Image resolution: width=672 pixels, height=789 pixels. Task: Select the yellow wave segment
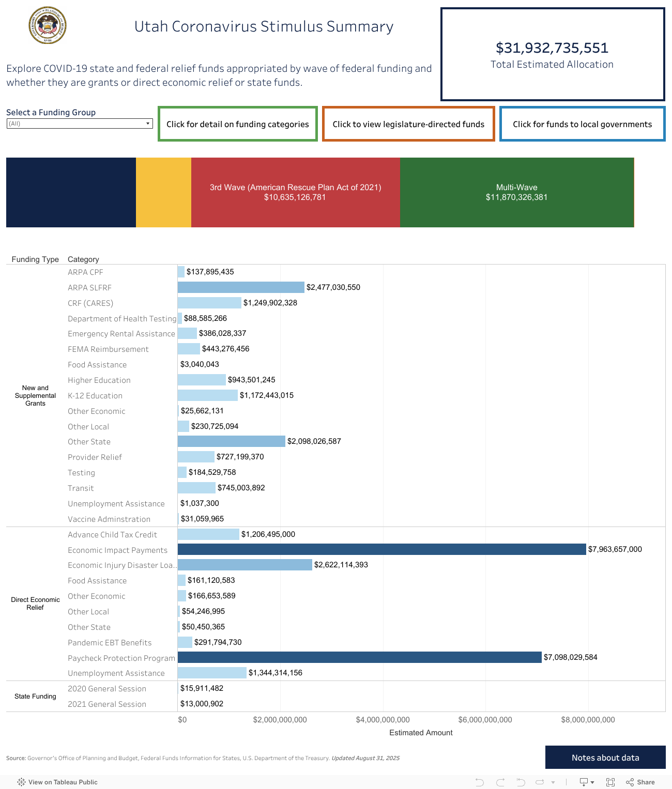point(163,192)
